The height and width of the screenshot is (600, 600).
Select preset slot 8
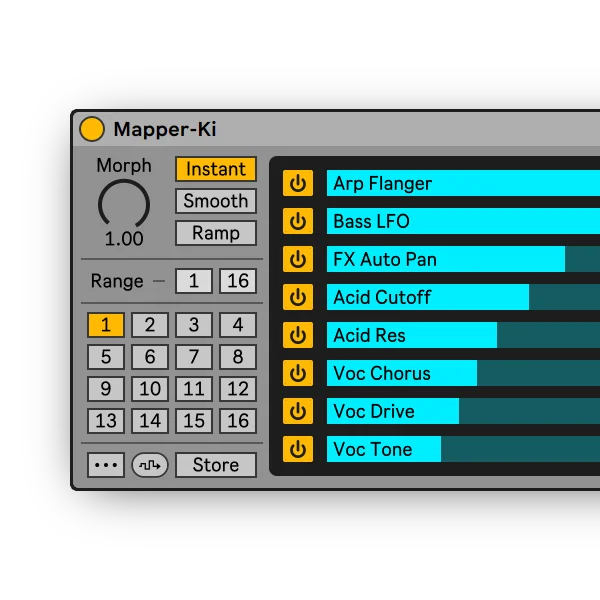pos(238,357)
